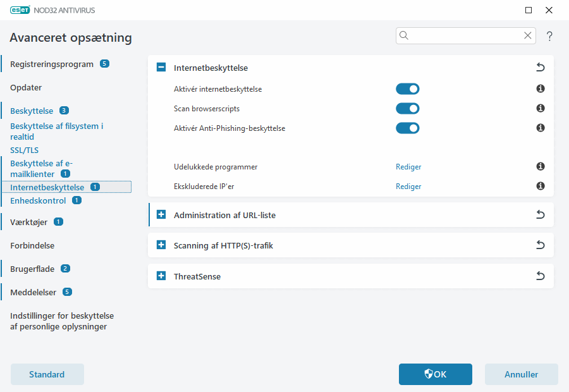The height and width of the screenshot is (392, 569).
Task: Toggle Aktivér internetbeskyttelse switch
Action: point(407,89)
